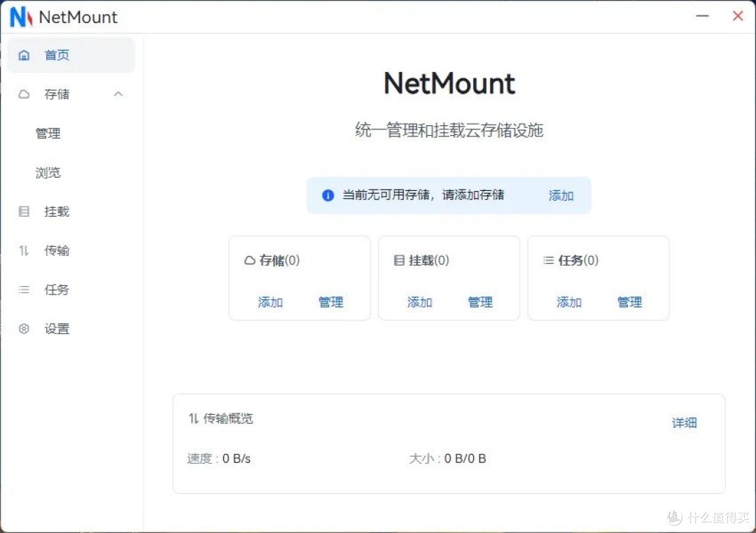Open settings via the gear icon beside 设置
Screen dimensions: 756x533
tap(24, 329)
